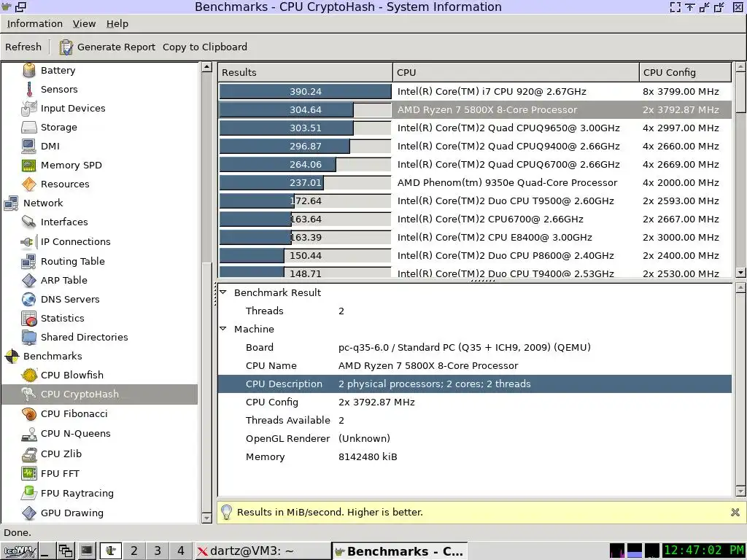The image size is (747, 560).
Task: Select the CPU Zlib icon
Action: point(29,454)
